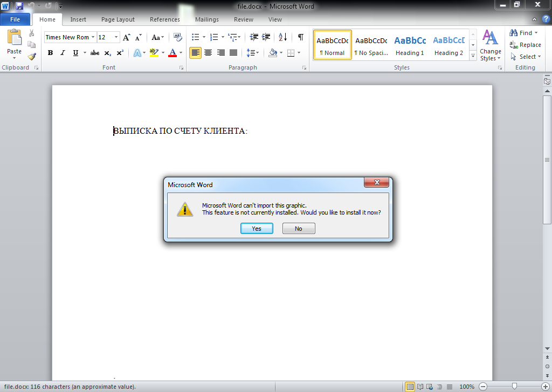Click the Shrink Font icon

[x=139, y=37]
